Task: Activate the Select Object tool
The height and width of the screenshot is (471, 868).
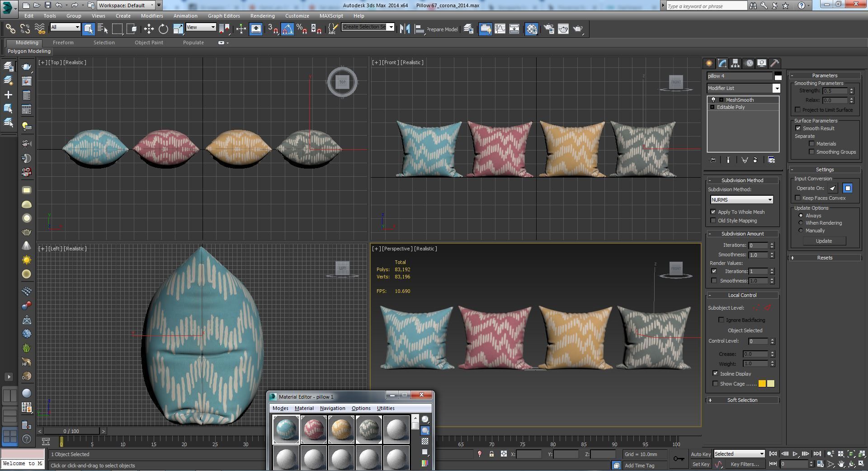Action: click(89, 29)
